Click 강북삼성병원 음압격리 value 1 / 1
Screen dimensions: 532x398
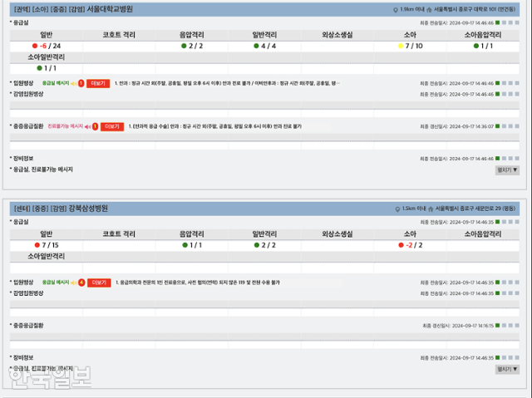(x=196, y=245)
